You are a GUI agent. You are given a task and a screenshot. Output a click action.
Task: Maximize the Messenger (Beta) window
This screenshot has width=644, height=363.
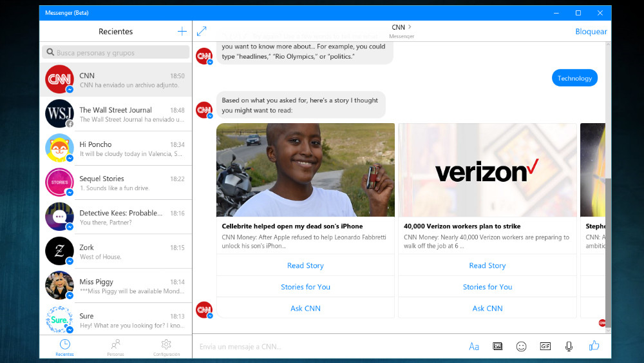tap(578, 13)
